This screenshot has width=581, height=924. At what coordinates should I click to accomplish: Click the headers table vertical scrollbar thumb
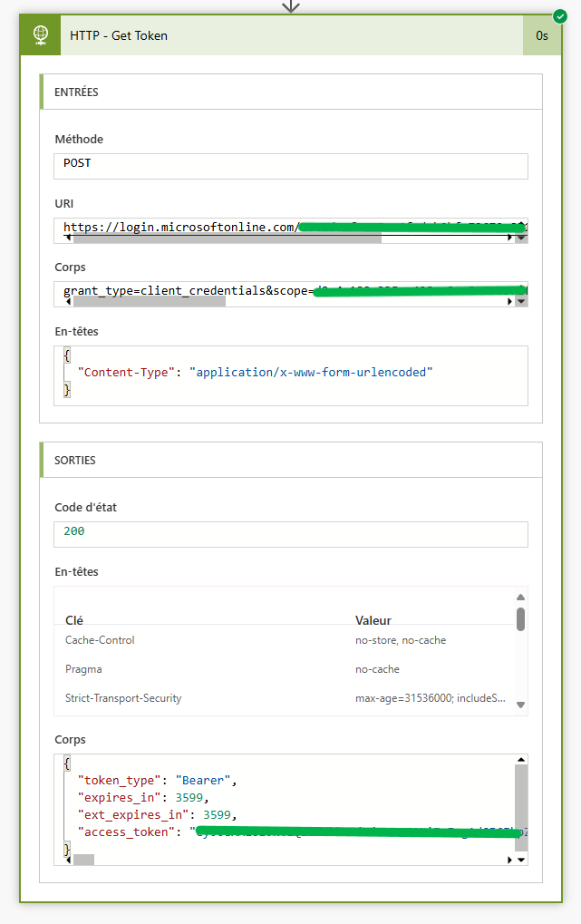[520, 618]
